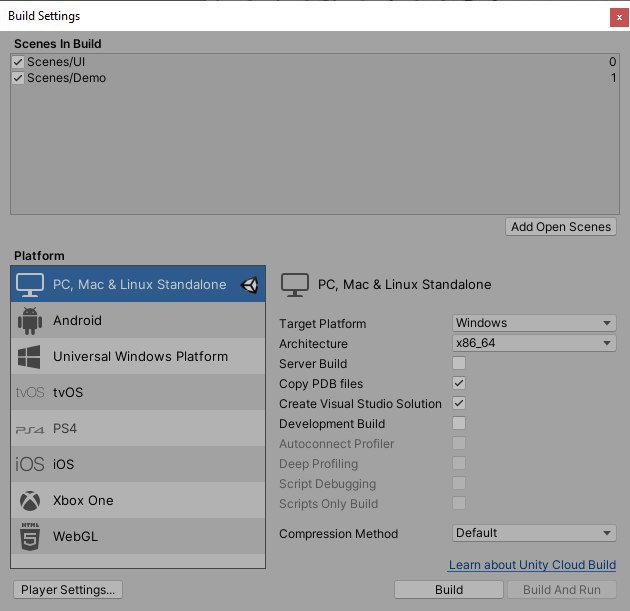The image size is (630, 611).
Task: Click the Server Build label
Action: [x=313, y=364]
